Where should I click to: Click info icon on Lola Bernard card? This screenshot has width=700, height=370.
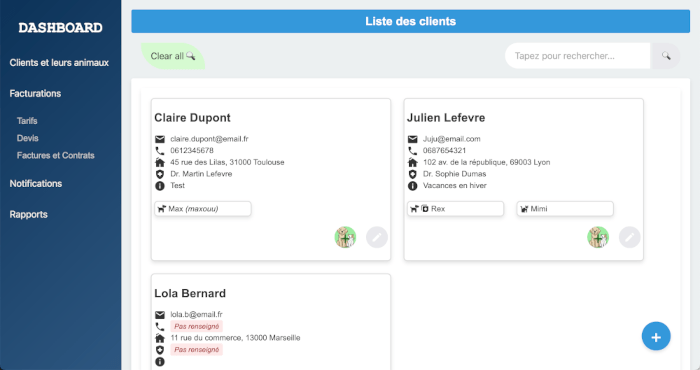click(x=160, y=362)
